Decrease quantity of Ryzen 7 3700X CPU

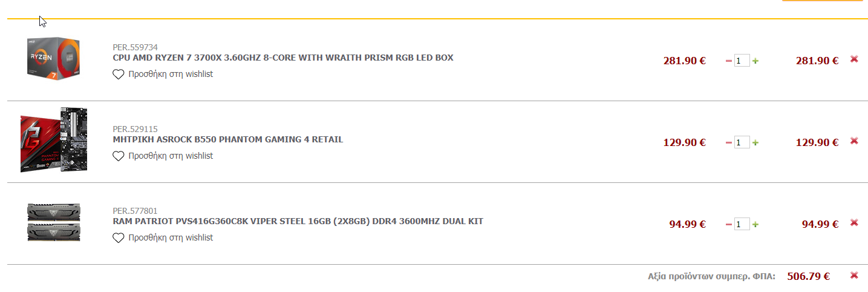[x=729, y=61]
